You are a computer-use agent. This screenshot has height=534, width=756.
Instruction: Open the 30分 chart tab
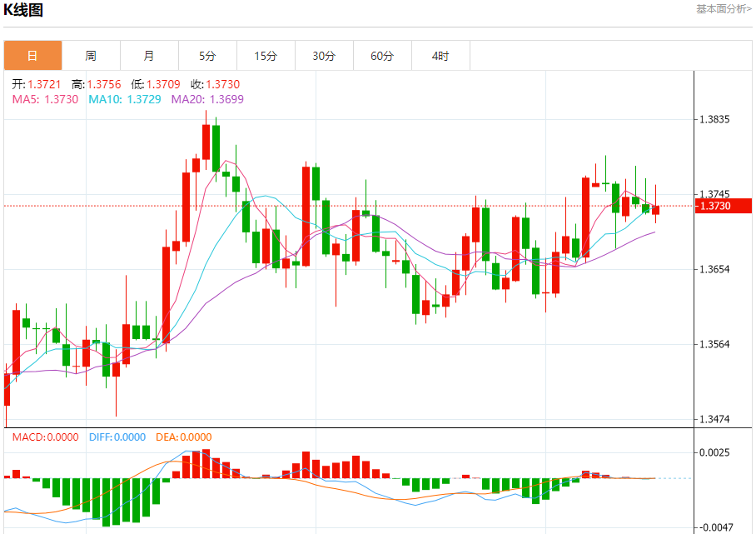324,56
